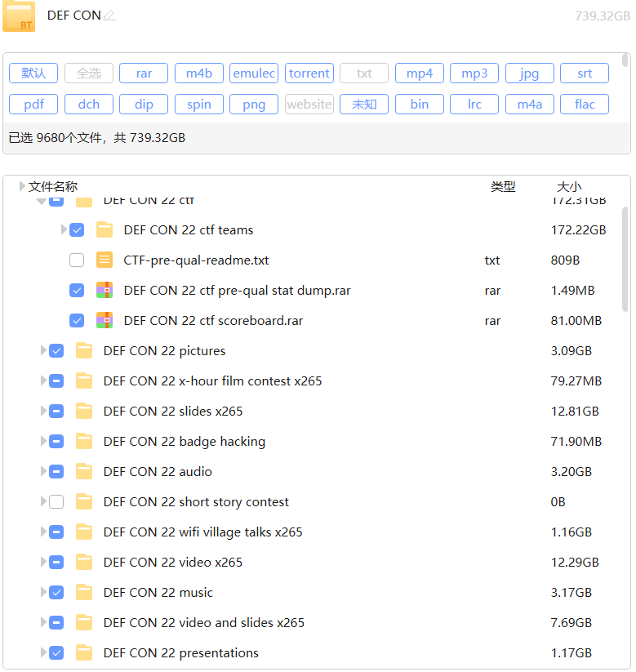Click the 大小 size column header
This screenshot has width=636, height=672.
click(569, 186)
